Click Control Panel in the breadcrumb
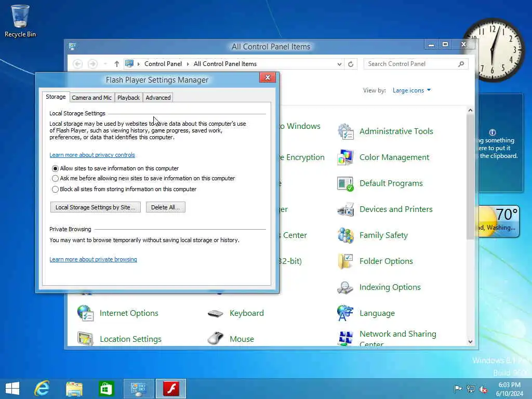This screenshot has width=532, height=399. point(163,64)
